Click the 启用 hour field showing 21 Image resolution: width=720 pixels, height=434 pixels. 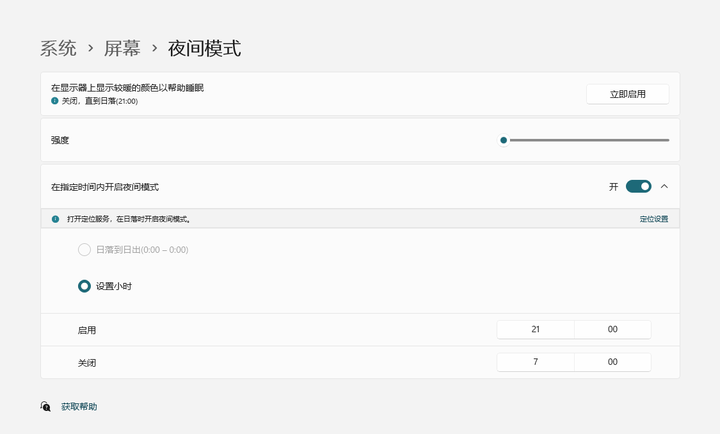coord(535,329)
